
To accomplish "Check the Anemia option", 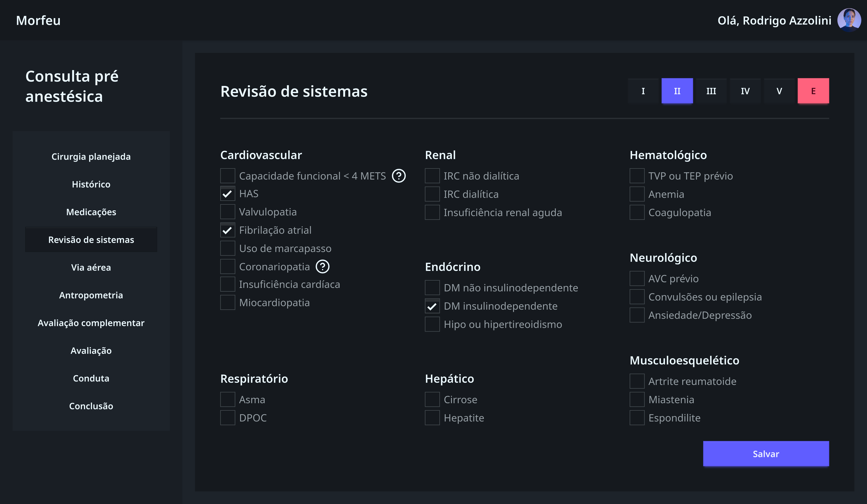I will pyautogui.click(x=637, y=194).
